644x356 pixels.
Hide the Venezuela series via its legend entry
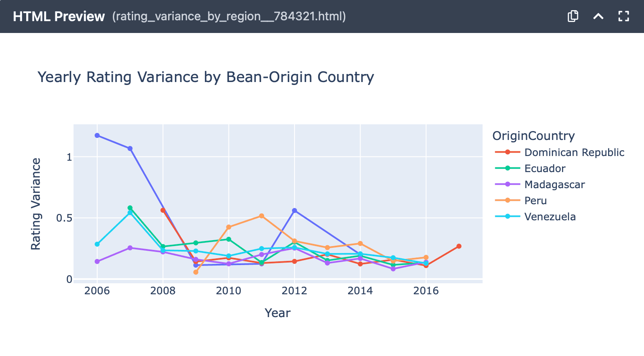(549, 216)
